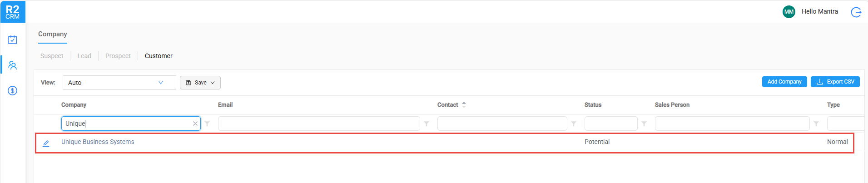Click the logout icon beside Hello Mantra

click(856, 12)
